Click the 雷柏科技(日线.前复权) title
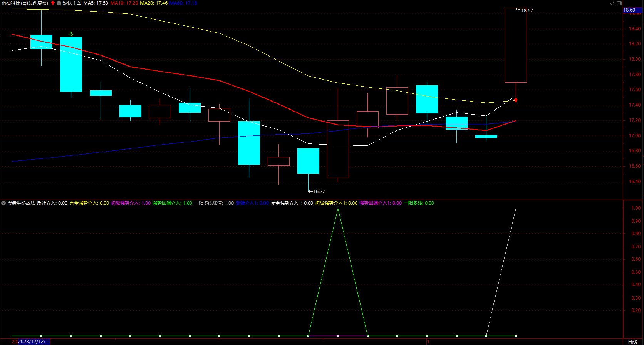644x345 pixels. 25,3
